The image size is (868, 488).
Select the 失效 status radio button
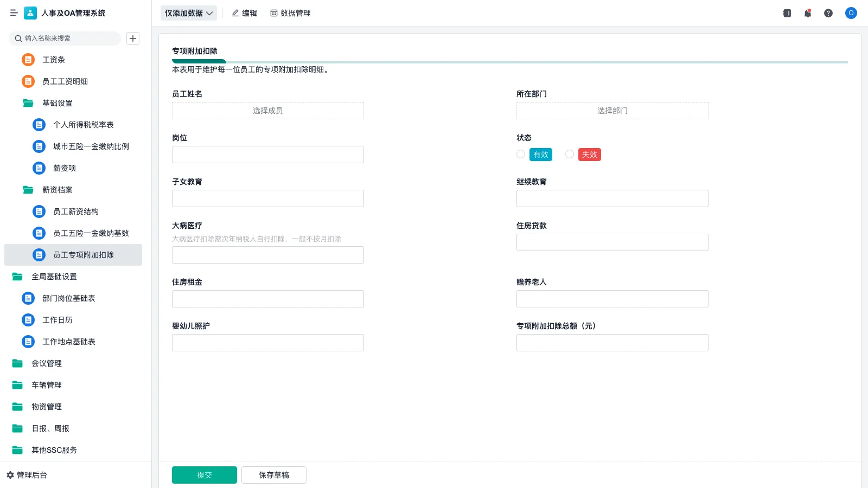point(570,154)
